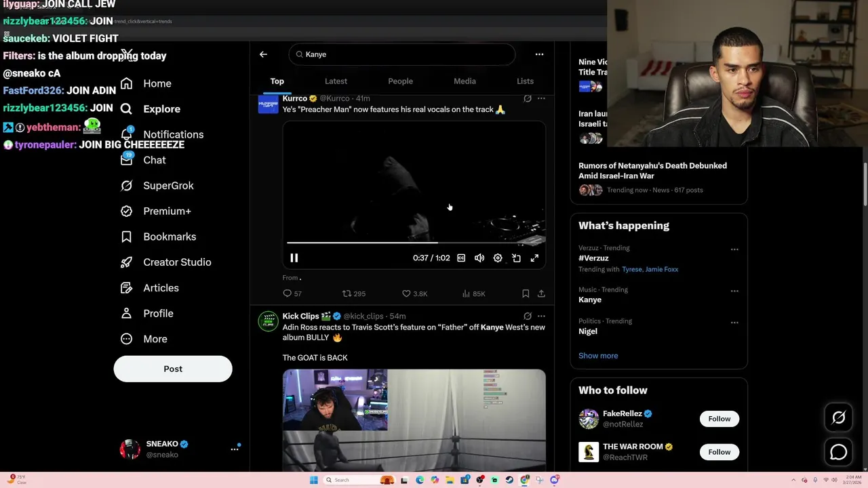
Task: Click the search box containing Kanye
Action: pos(402,54)
